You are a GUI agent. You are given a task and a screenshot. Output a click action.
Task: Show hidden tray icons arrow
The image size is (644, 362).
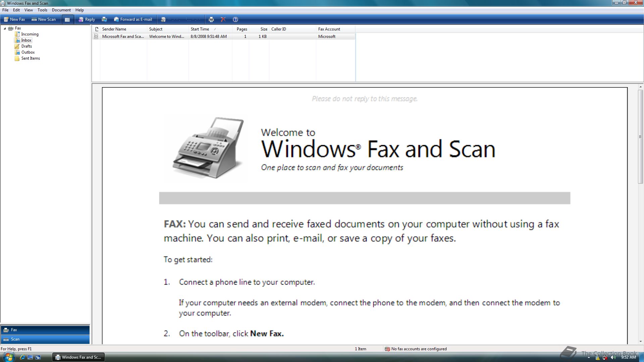589,358
